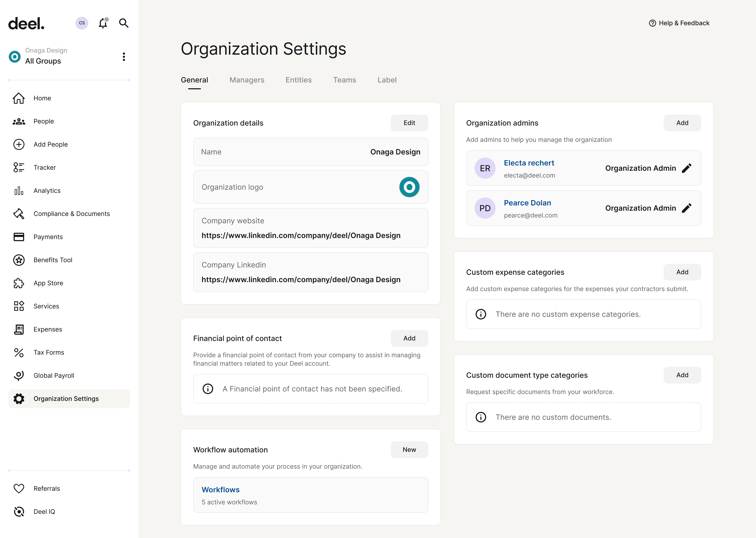Click the Compliance & Documents gavel icon
Viewport: 756px width, 538px height.
coord(19,214)
